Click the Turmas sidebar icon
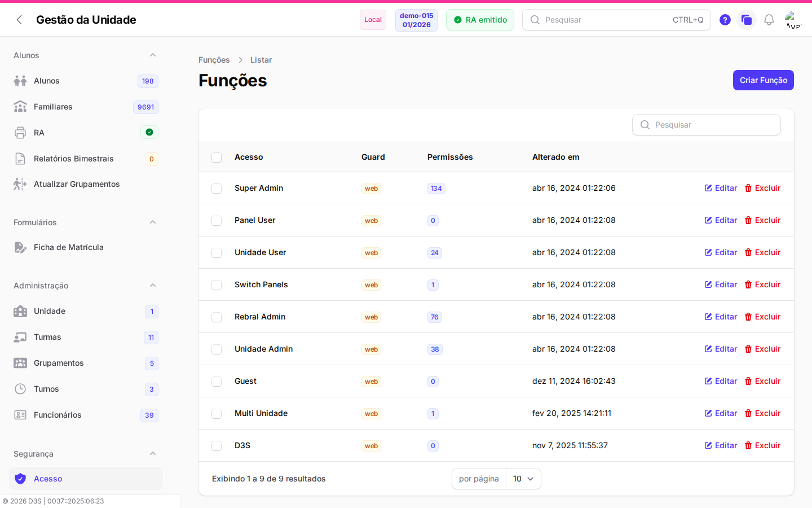The width and height of the screenshot is (812, 508). (20, 337)
